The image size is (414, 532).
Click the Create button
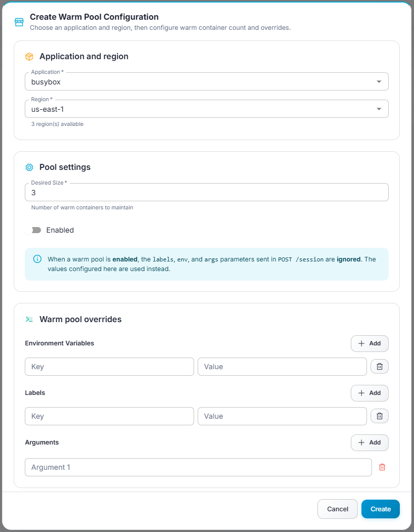[380, 509]
